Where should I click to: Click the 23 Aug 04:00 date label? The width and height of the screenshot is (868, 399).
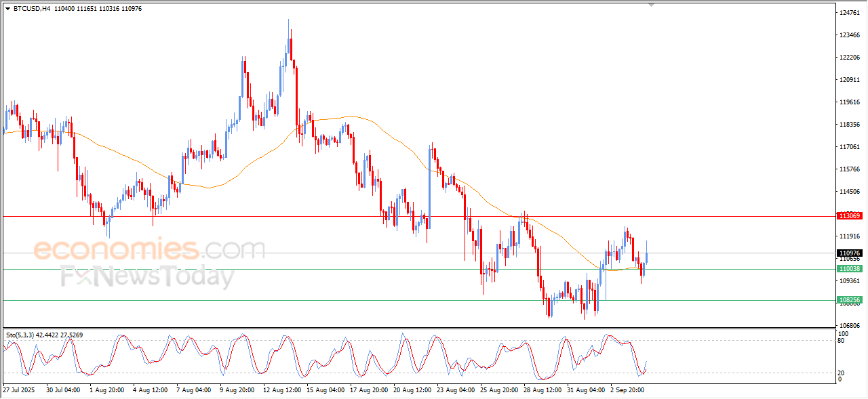tap(456, 390)
